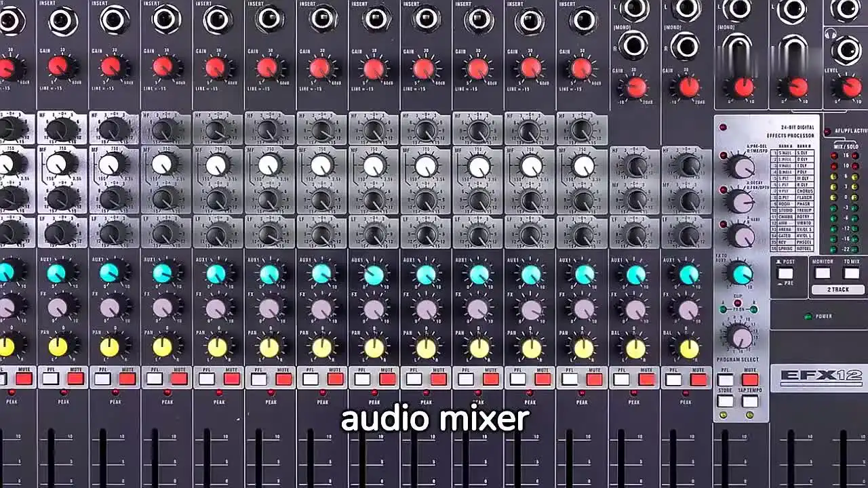This screenshot has width=868, height=488.
Task: Tap the TAP TEMPO button
Action: (x=750, y=401)
